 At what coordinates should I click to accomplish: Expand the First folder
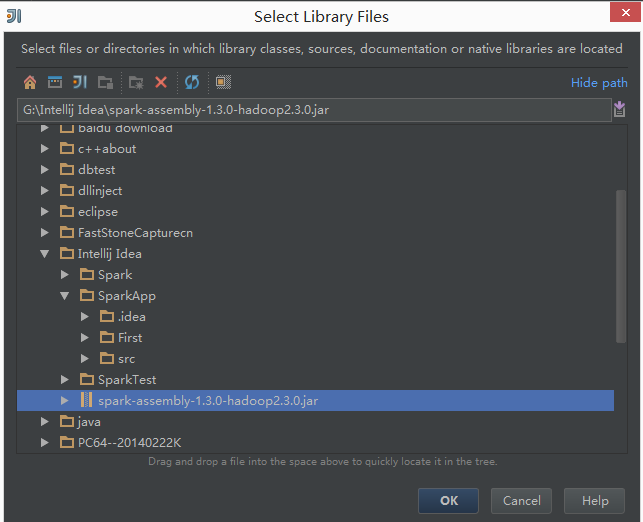[x=84, y=337]
